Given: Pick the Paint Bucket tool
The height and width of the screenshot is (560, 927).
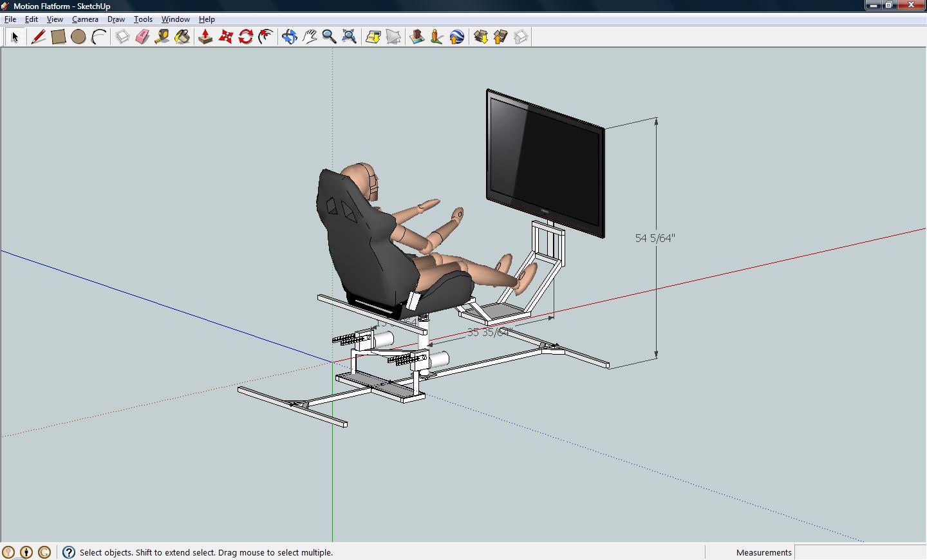Looking at the screenshot, I should point(182,37).
